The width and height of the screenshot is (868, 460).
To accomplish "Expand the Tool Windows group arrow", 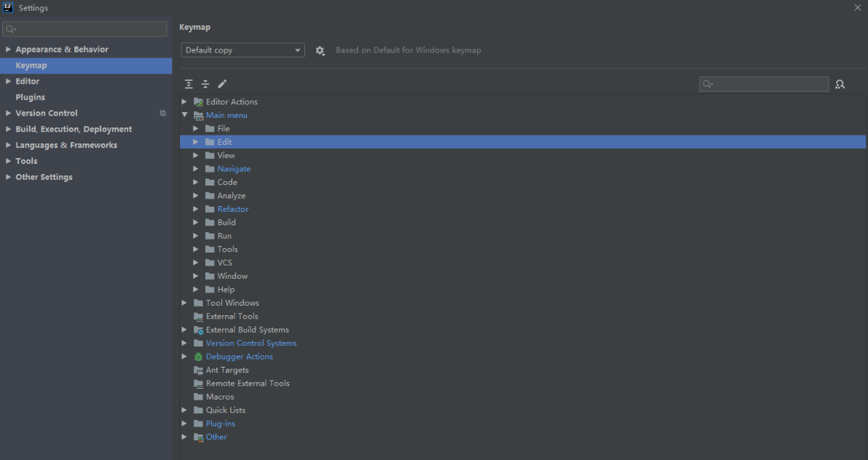I will click(x=185, y=303).
